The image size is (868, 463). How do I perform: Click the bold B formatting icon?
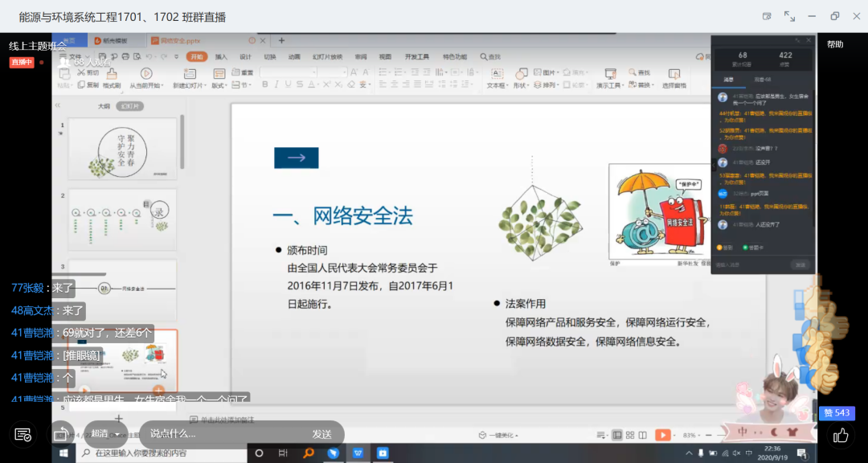tap(264, 85)
